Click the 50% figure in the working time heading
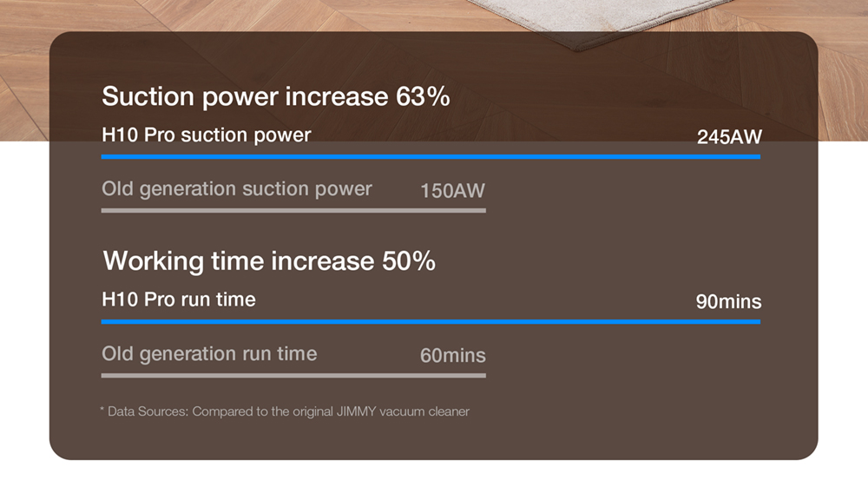The image size is (868, 500). click(x=408, y=260)
